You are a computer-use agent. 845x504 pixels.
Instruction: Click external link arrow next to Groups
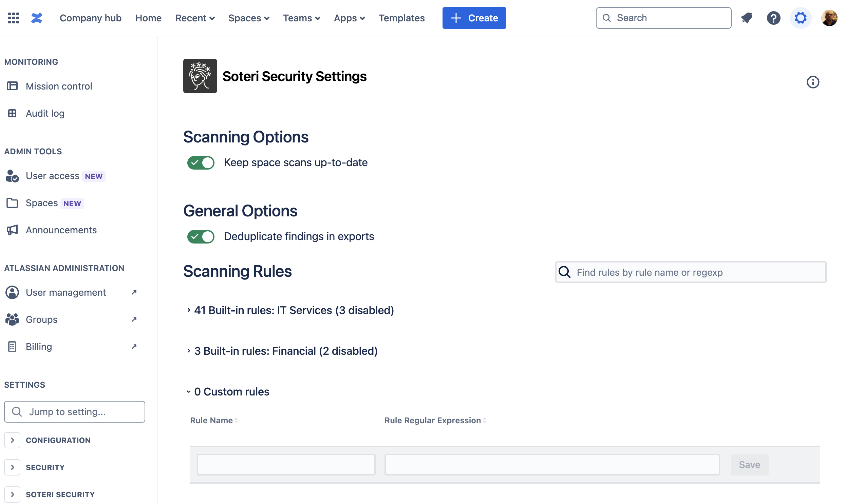point(134,319)
